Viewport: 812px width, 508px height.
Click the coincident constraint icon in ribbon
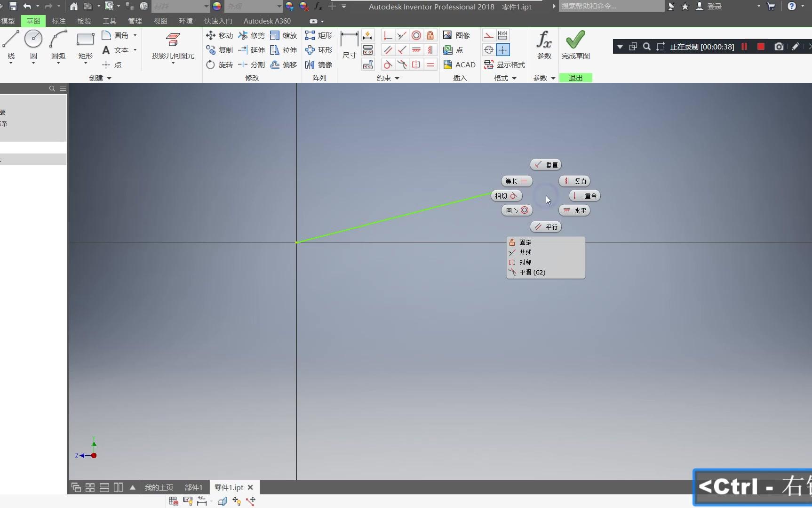pos(388,35)
